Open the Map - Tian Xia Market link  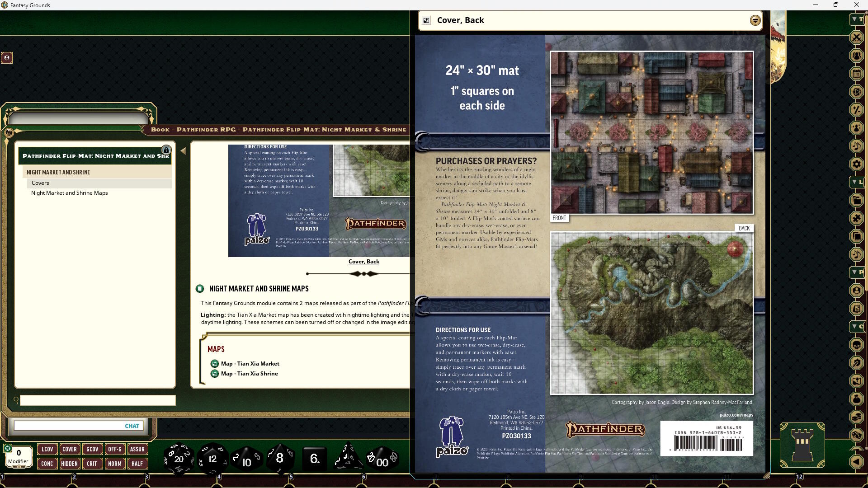click(x=250, y=364)
